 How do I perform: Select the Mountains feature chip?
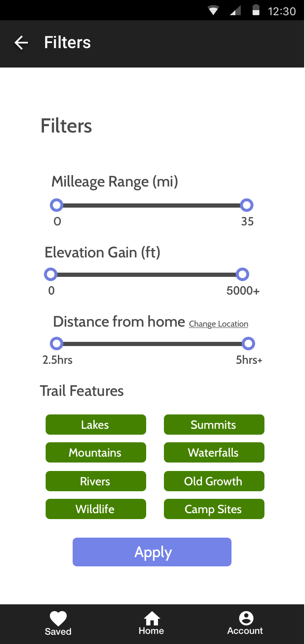[x=96, y=452]
